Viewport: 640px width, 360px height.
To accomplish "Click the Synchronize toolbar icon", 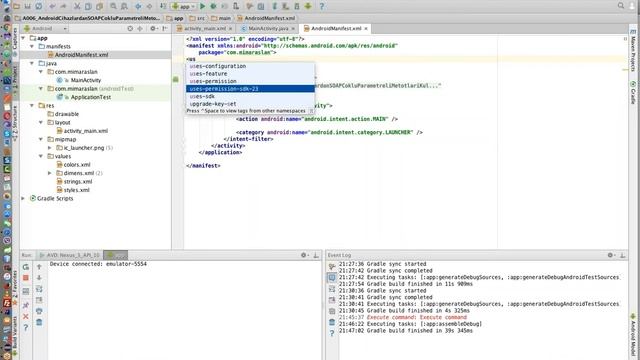I will pos(38,6).
